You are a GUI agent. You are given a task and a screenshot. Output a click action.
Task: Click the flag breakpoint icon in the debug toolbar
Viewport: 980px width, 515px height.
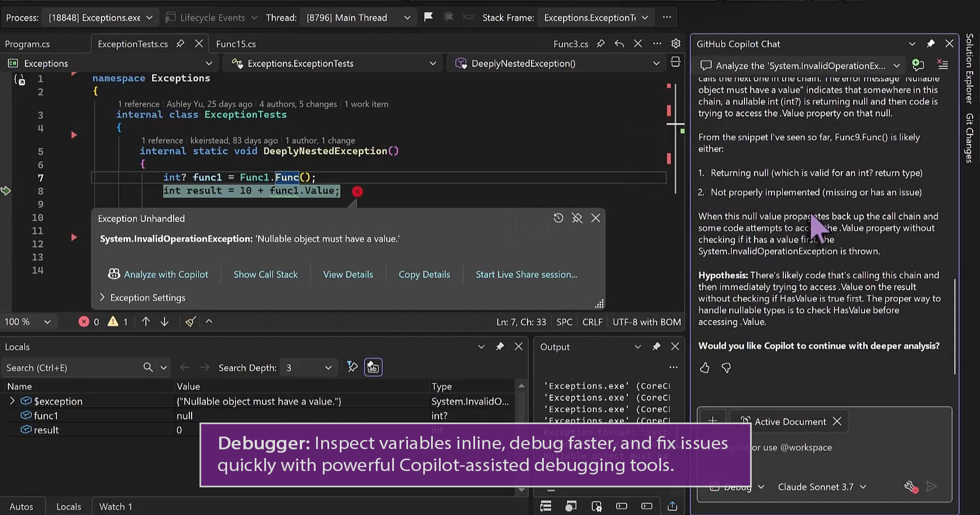[429, 17]
